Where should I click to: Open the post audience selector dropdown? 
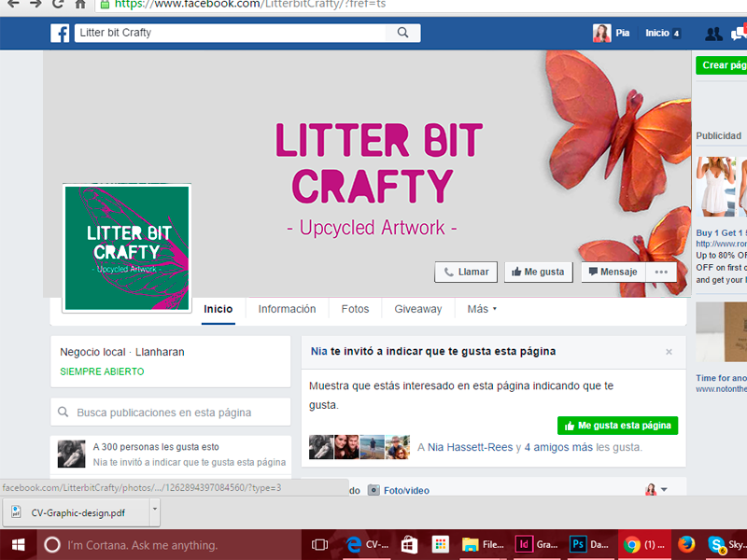click(x=656, y=489)
